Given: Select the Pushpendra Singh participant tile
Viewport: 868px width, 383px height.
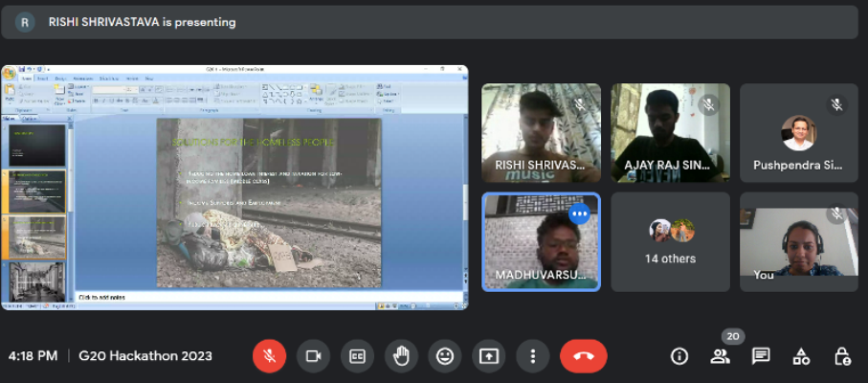Looking at the screenshot, I should [x=798, y=132].
